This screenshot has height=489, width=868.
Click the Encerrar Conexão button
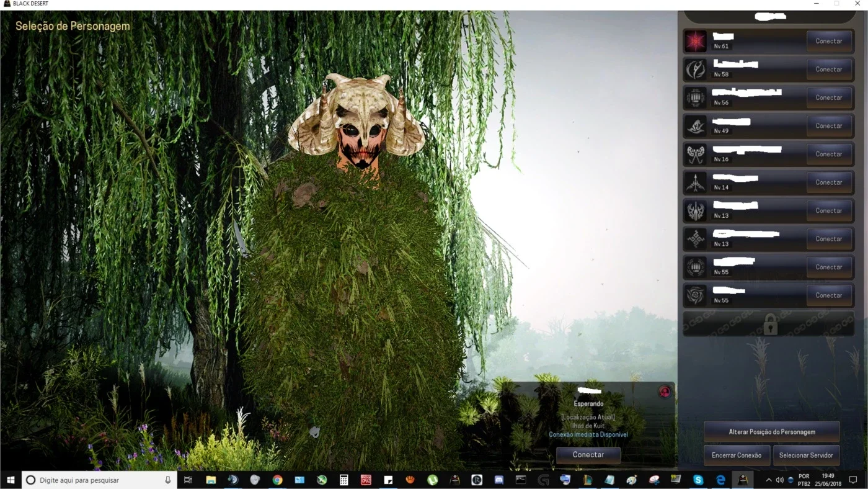737,455
